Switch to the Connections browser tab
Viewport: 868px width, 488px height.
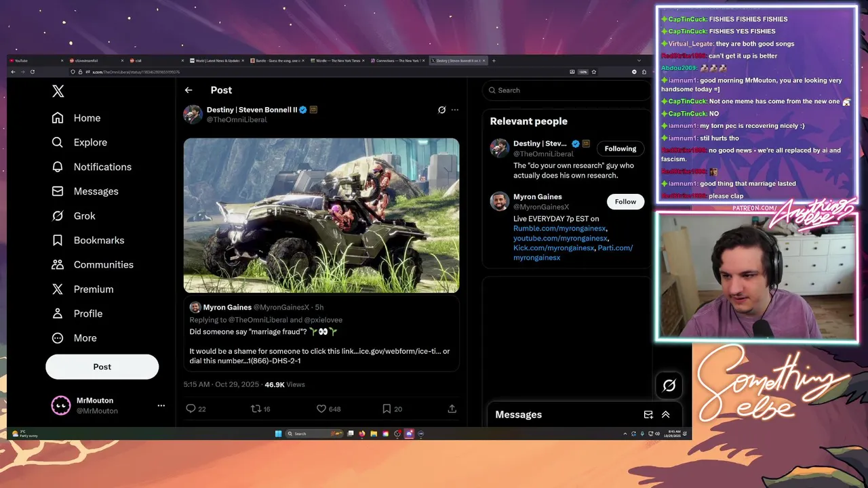click(x=398, y=60)
